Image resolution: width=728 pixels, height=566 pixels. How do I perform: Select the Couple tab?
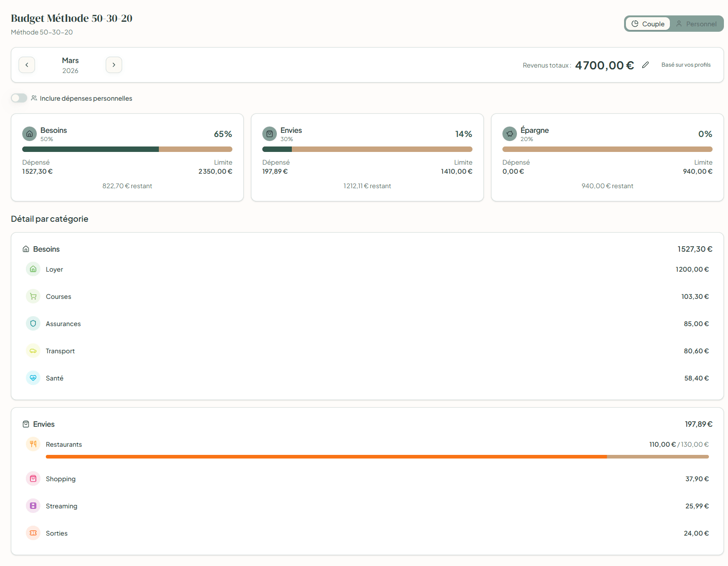click(x=648, y=24)
